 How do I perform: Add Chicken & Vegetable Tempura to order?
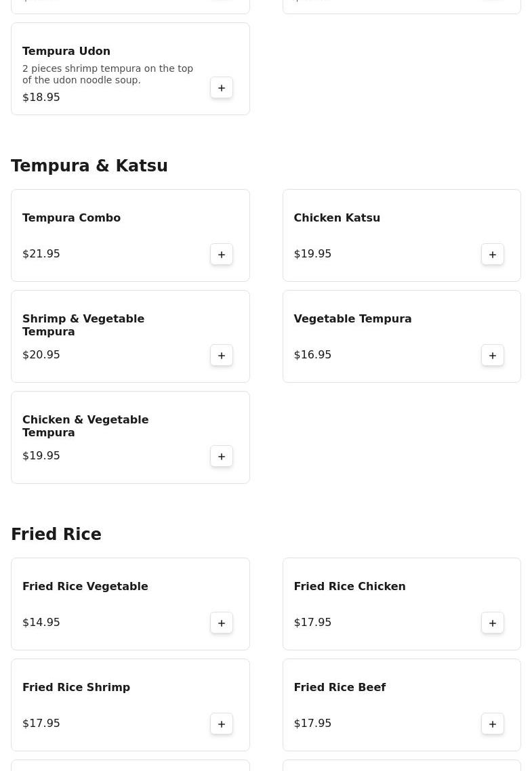[x=222, y=457]
